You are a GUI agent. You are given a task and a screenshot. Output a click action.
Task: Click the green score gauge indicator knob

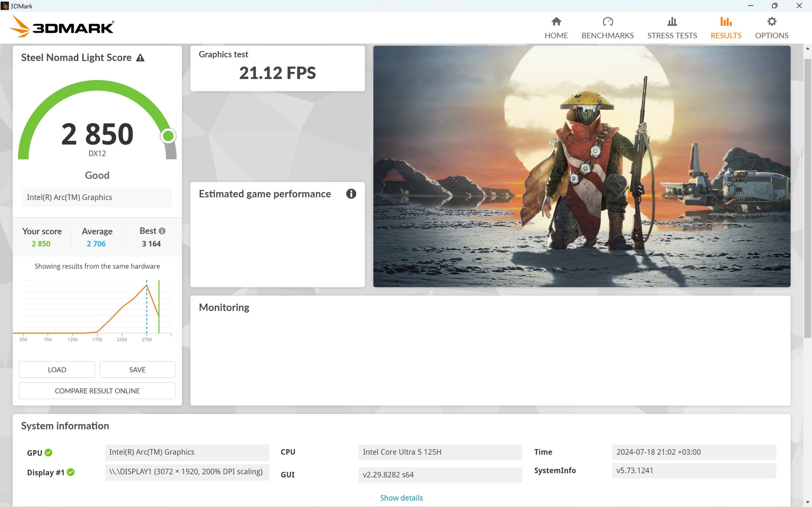[168, 136]
